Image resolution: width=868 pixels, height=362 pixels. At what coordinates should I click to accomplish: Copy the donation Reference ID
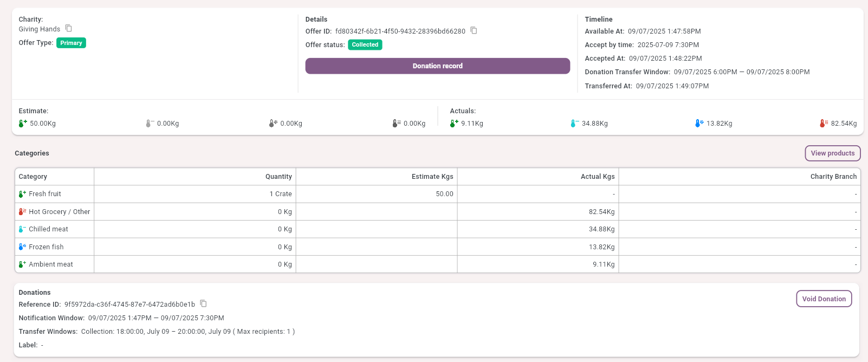click(x=204, y=303)
